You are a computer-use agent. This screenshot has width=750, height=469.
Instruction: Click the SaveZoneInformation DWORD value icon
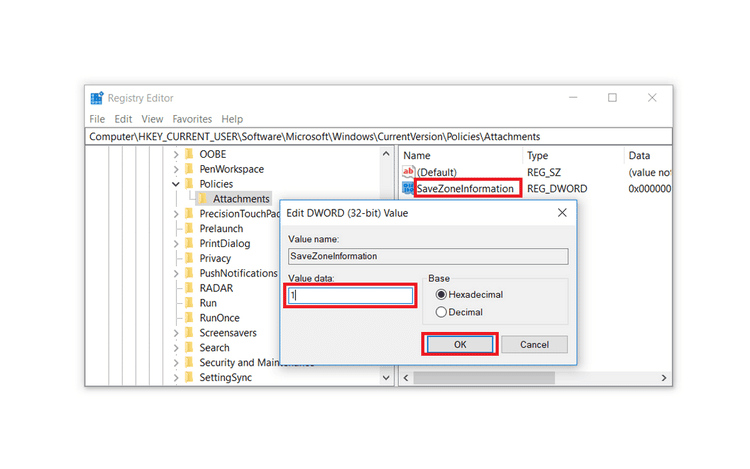click(408, 188)
